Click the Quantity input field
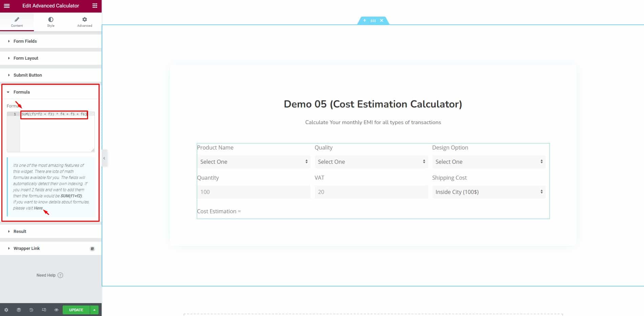644x316 pixels. click(253, 192)
